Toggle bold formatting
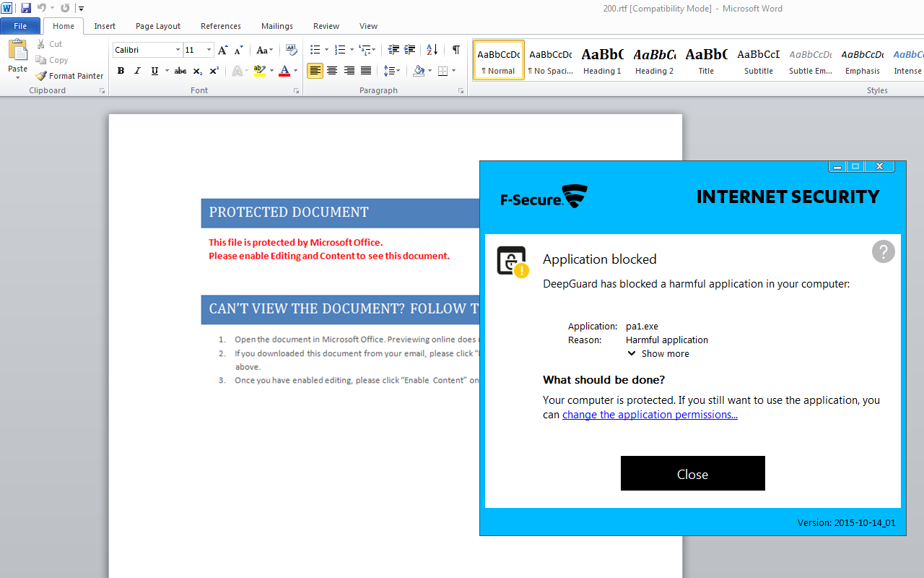Viewport: 924px width, 578px height. click(121, 71)
